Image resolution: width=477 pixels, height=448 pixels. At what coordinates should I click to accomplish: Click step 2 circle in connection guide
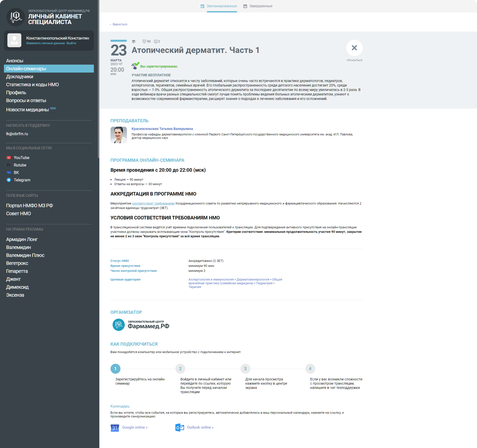[x=180, y=369]
